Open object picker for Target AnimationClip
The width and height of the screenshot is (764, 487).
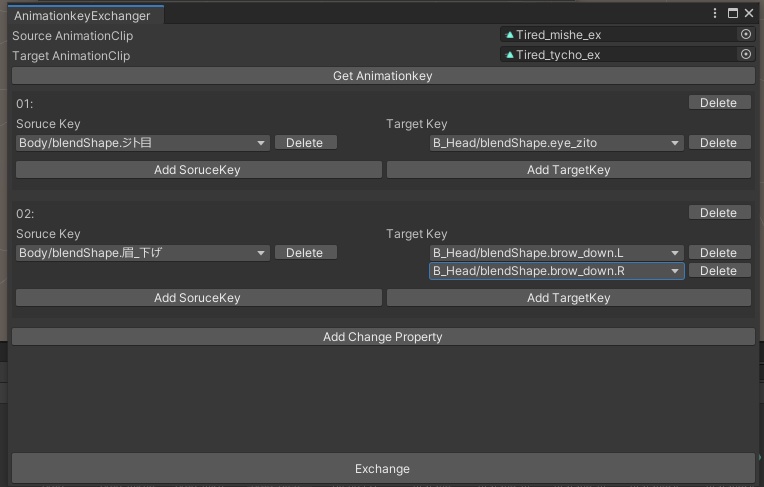click(745, 54)
